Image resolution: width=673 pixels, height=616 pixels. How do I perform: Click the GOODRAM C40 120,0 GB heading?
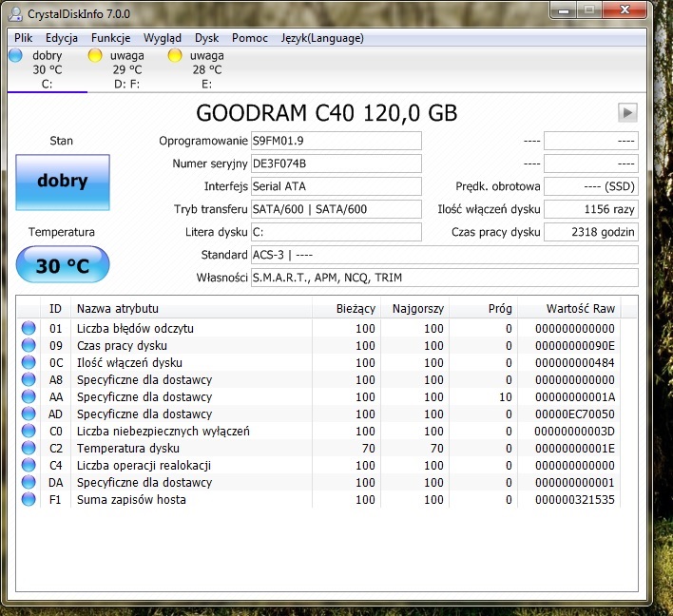[x=327, y=113]
